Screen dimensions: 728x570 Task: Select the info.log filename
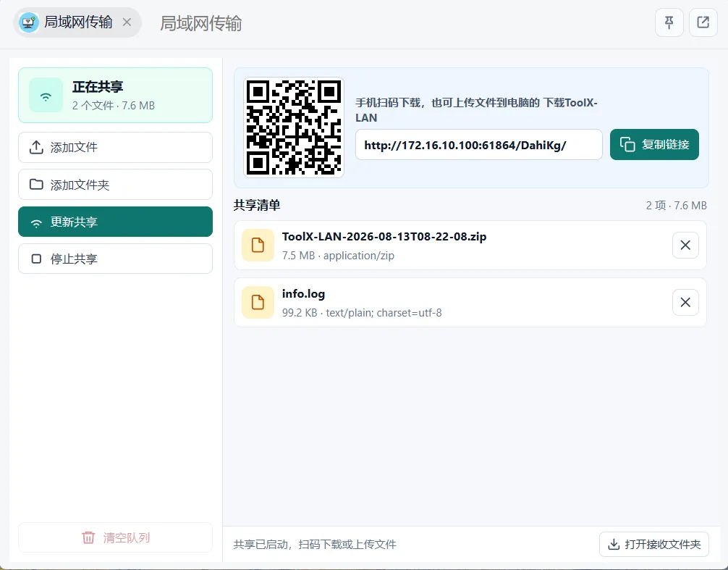click(303, 293)
